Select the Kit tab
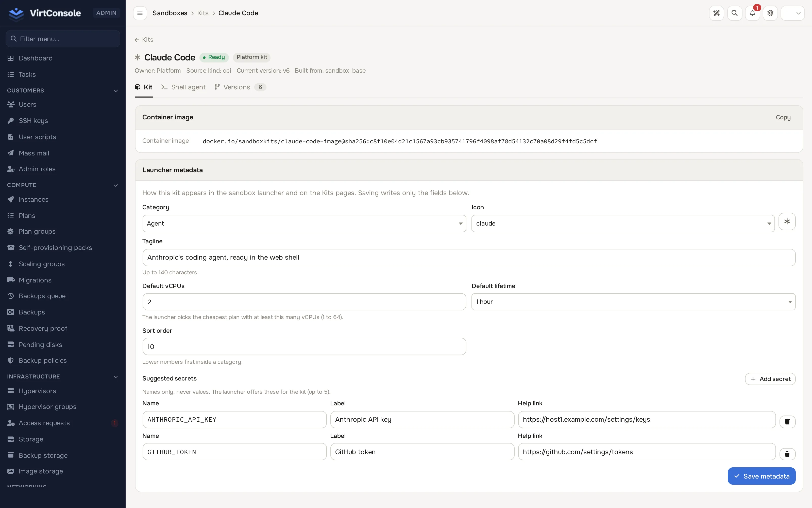 click(144, 87)
